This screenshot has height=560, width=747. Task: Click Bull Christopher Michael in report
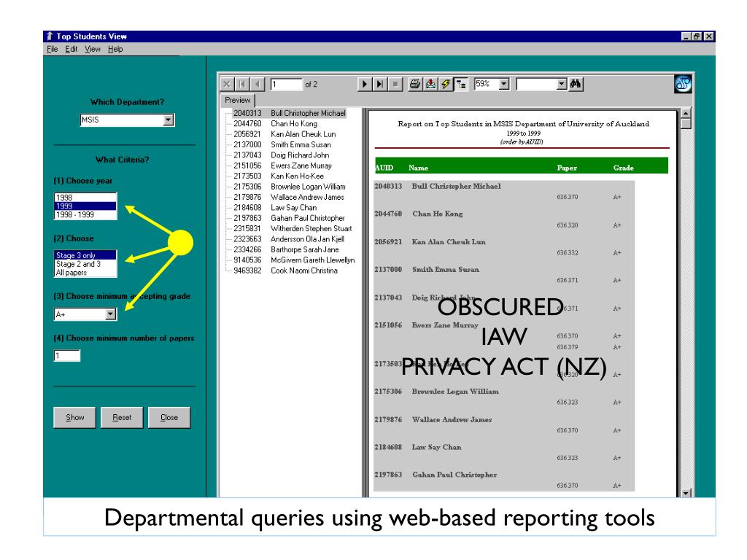coord(457,186)
